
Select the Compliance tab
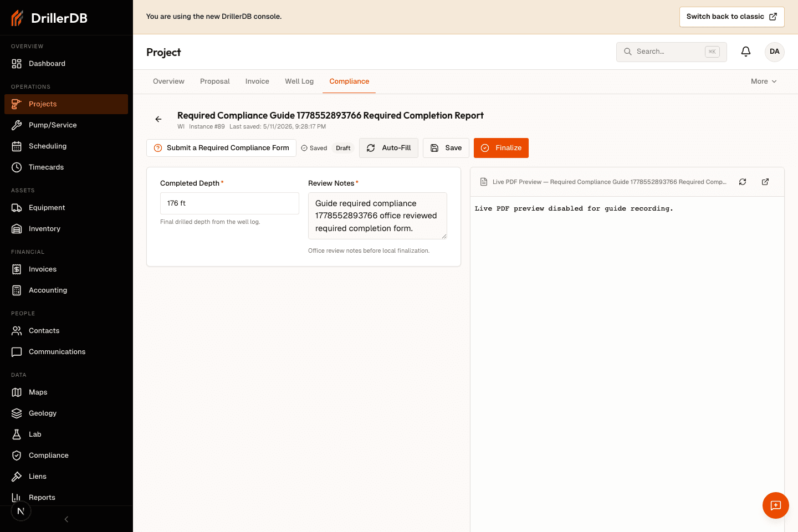pyautogui.click(x=349, y=81)
